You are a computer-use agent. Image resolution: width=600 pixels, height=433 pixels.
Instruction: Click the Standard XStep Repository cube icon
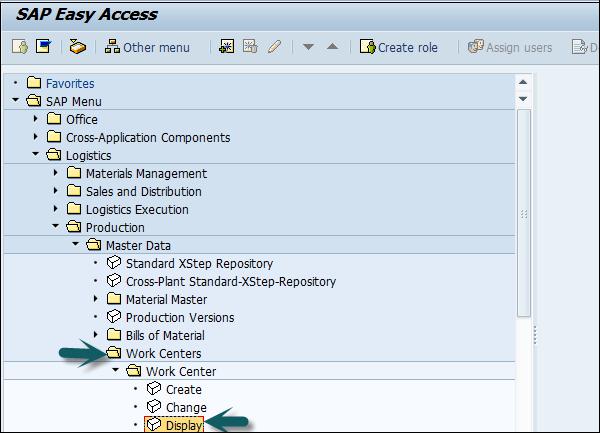[x=114, y=263]
